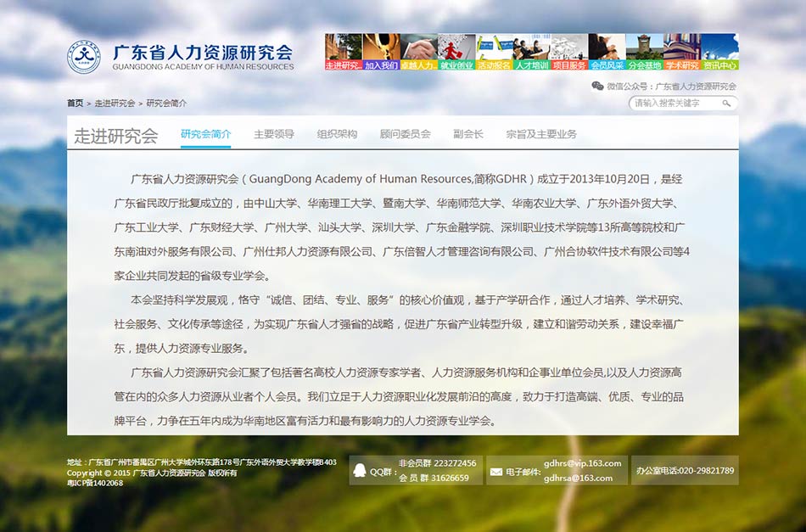The width and height of the screenshot is (806, 532).
Task: Go to 首页 in the breadcrumb
Action: [75, 104]
